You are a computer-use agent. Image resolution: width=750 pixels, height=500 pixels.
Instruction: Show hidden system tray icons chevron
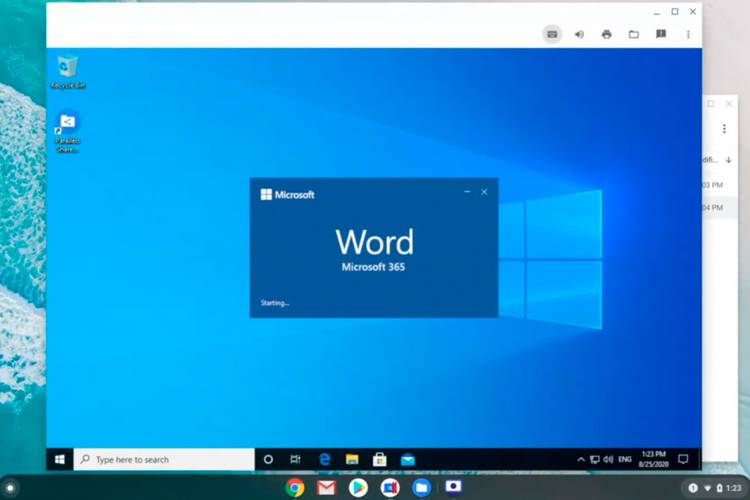coord(581,459)
